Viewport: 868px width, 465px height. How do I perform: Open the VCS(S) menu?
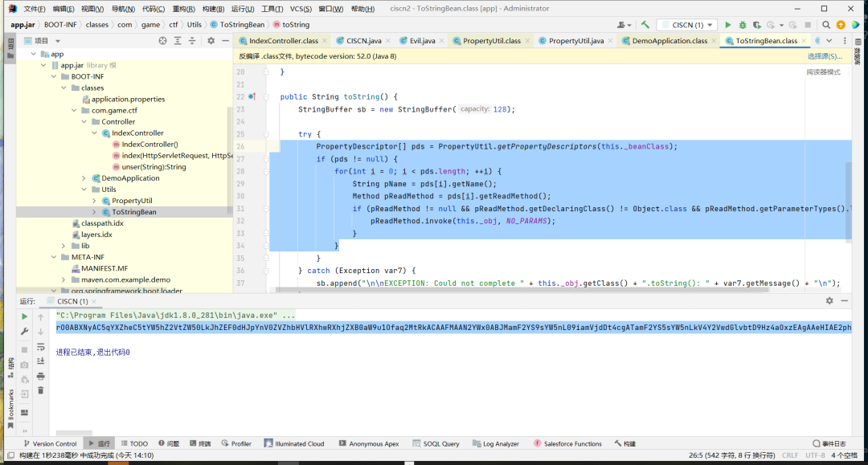click(x=301, y=9)
